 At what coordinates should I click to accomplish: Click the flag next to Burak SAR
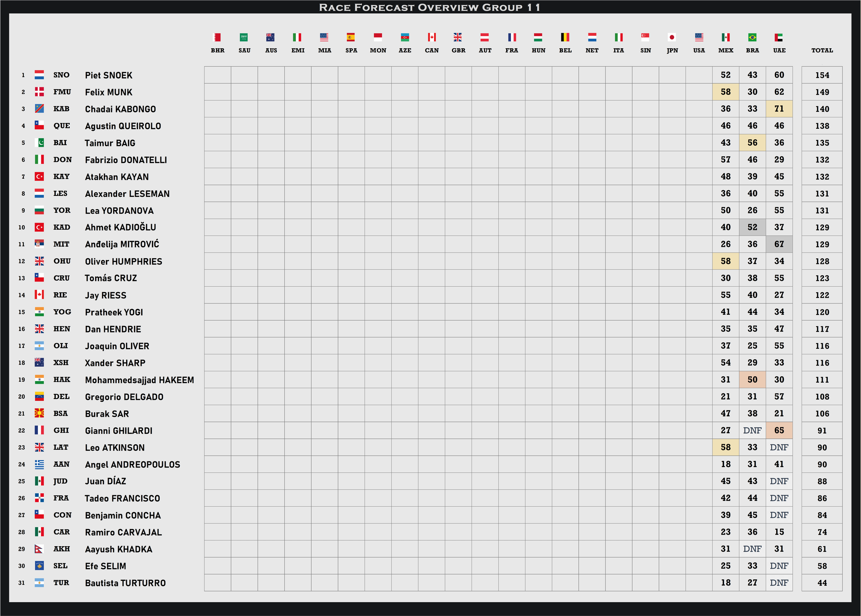pyautogui.click(x=39, y=414)
